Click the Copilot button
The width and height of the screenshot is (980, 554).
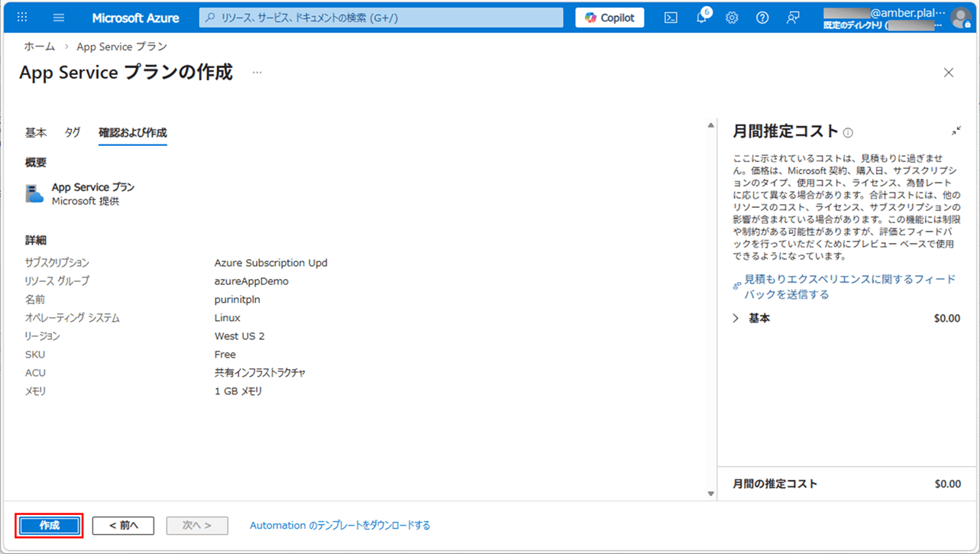[x=610, y=18]
